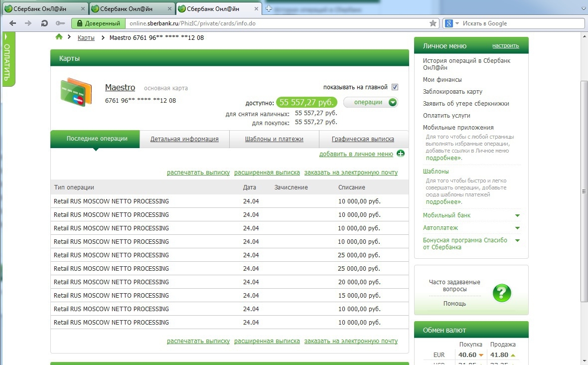
Task: Click the EUR purchase rate 40.60
Action: [x=467, y=355]
